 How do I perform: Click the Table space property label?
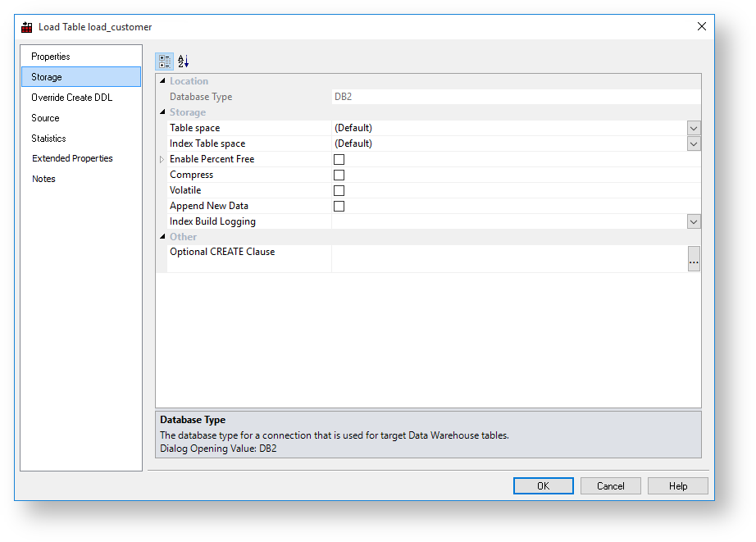click(195, 128)
